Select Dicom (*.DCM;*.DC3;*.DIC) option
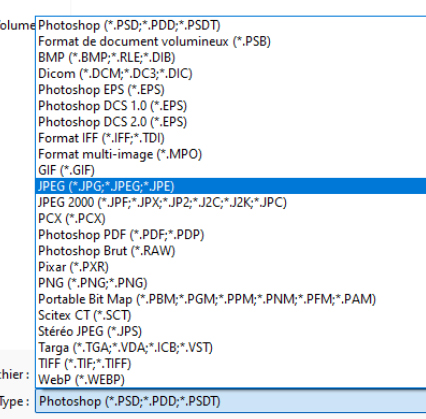This screenshot has height=419, width=426. (x=231, y=73)
